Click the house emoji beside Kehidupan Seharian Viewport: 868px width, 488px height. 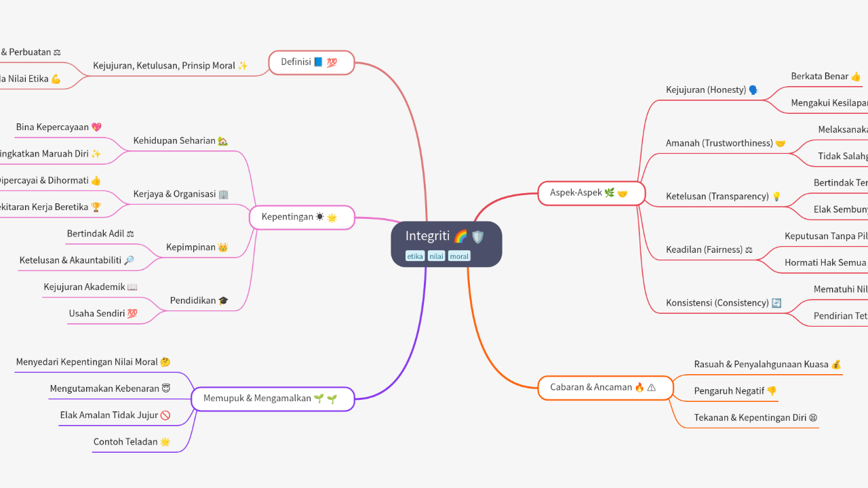pos(223,141)
